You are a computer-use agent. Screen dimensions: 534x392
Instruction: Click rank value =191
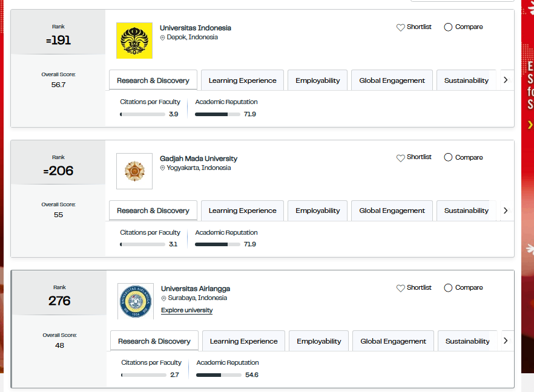(x=58, y=40)
